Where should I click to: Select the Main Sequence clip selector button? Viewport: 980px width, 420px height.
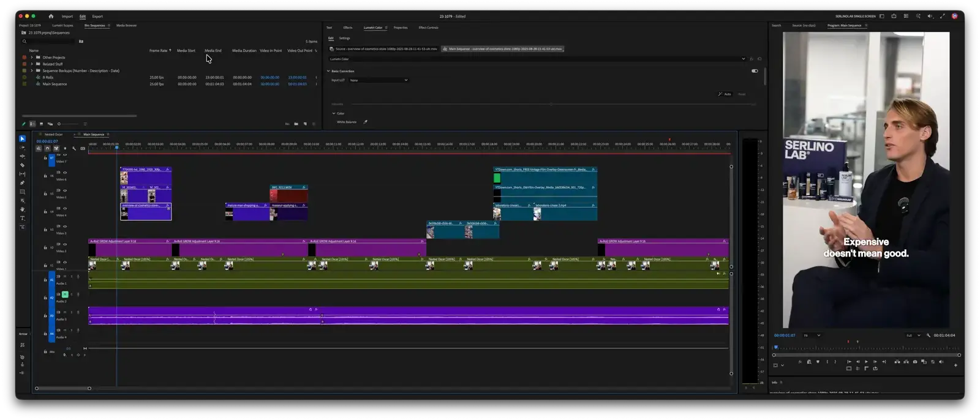(x=502, y=49)
